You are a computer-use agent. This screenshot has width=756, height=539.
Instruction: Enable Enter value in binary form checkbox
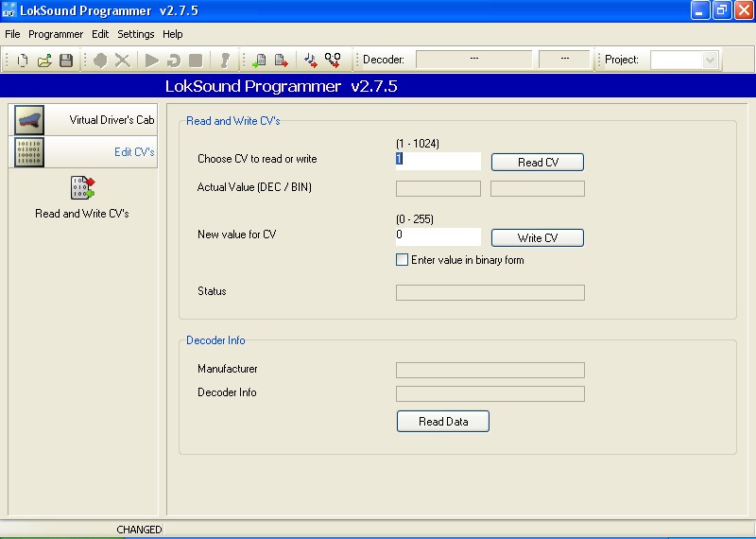pos(403,260)
